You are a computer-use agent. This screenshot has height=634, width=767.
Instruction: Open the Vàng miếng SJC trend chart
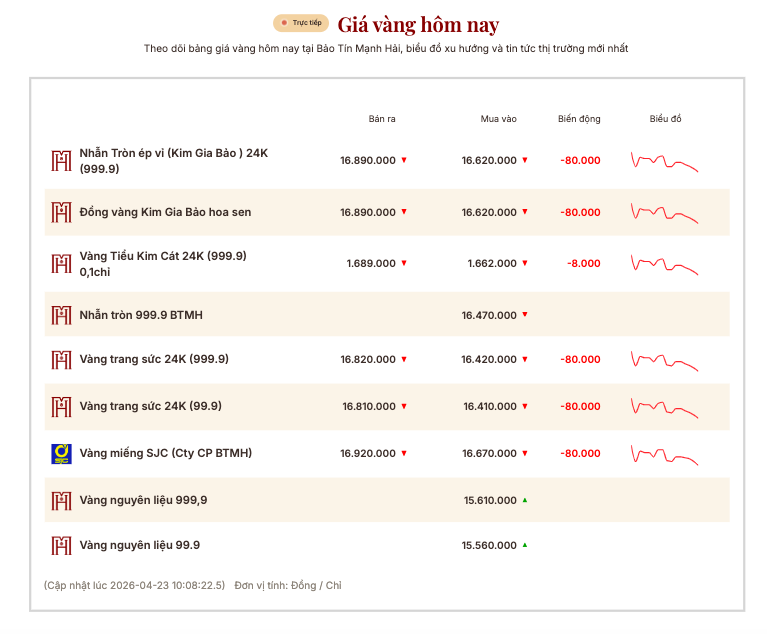coord(664,452)
